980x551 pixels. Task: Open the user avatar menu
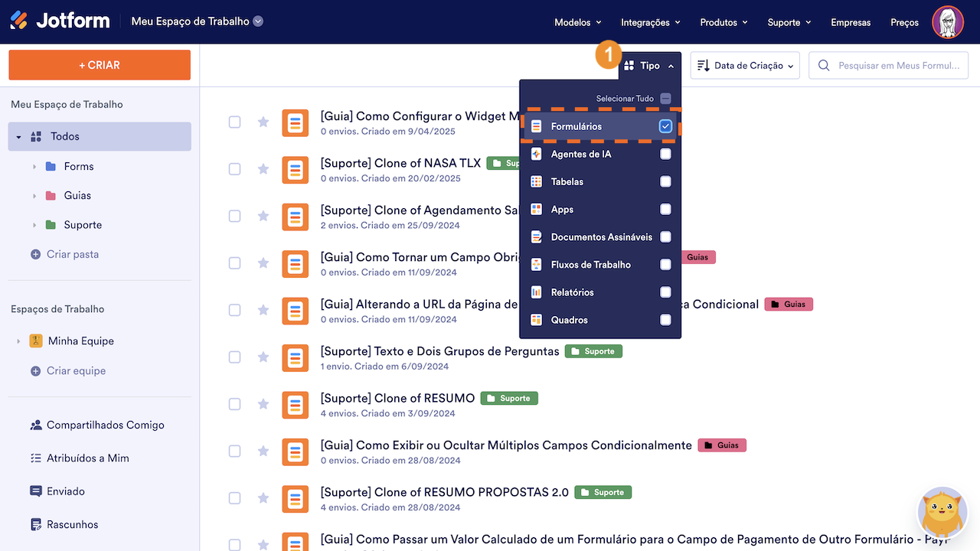coord(948,21)
